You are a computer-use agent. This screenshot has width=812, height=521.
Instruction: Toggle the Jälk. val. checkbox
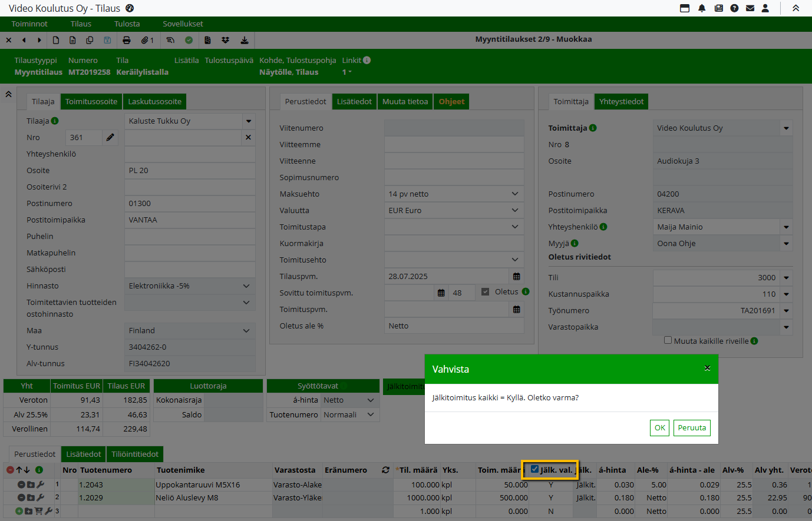coord(534,469)
